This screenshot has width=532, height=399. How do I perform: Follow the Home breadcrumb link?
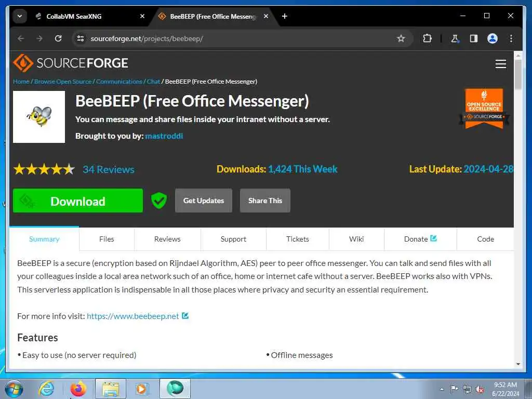(x=21, y=82)
